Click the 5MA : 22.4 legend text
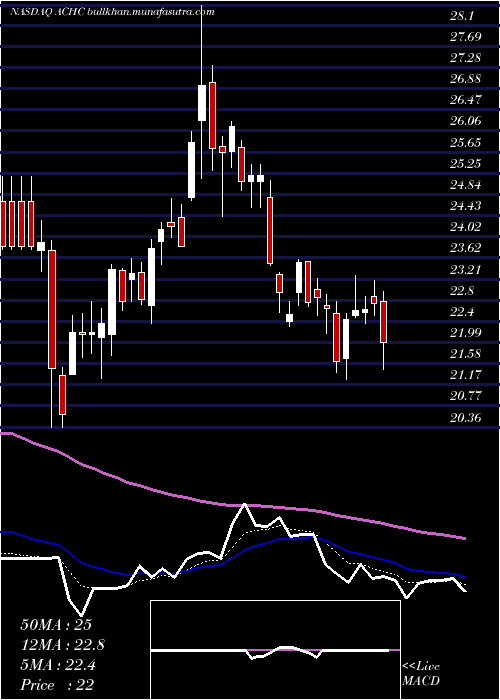Viewport: 500px width, 700px height. tap(57, 665)
